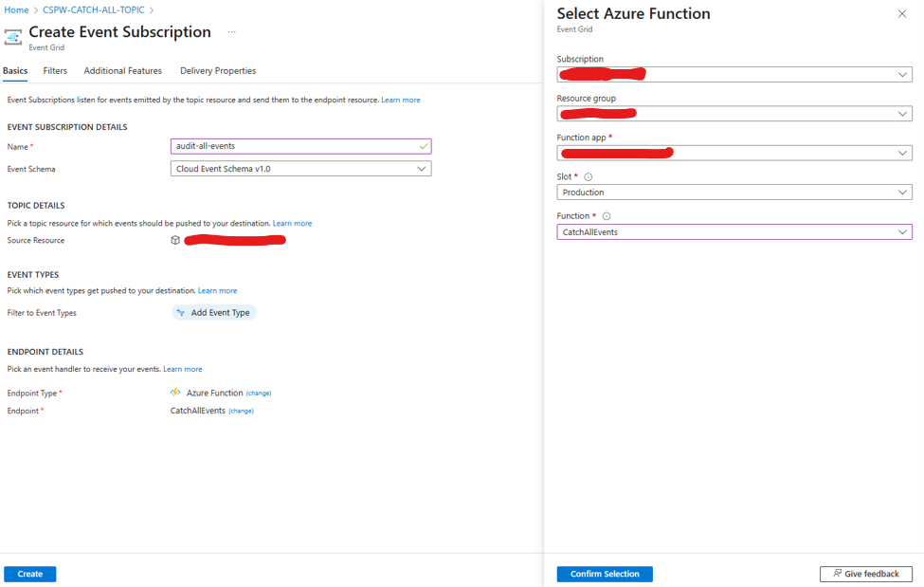This screenshot has width=924, height=587.
Task: Open the Subscription dropdown
Action: point(734,74)
